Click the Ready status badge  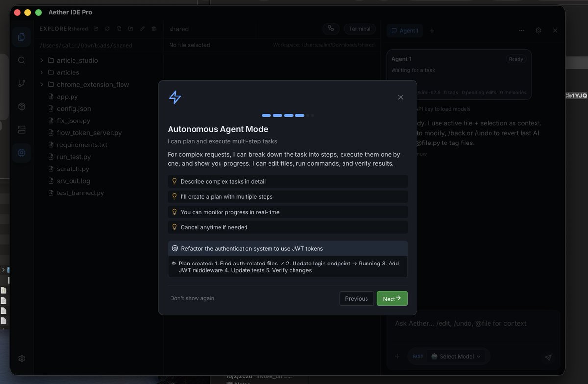[x=516, y=59]
